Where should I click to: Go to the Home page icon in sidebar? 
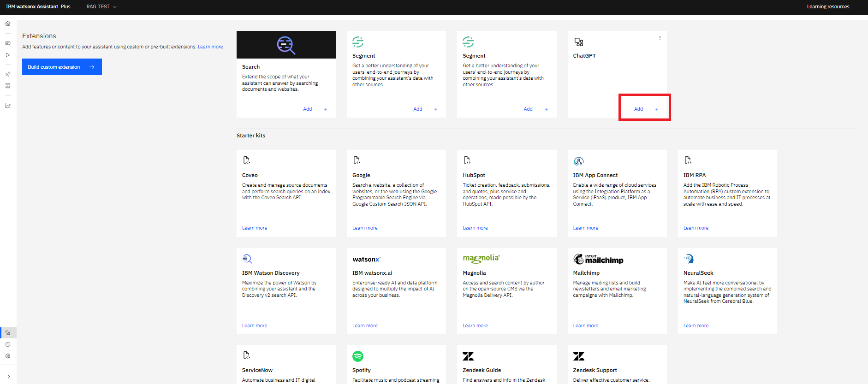pyautogui.click(x=8, y=24)
